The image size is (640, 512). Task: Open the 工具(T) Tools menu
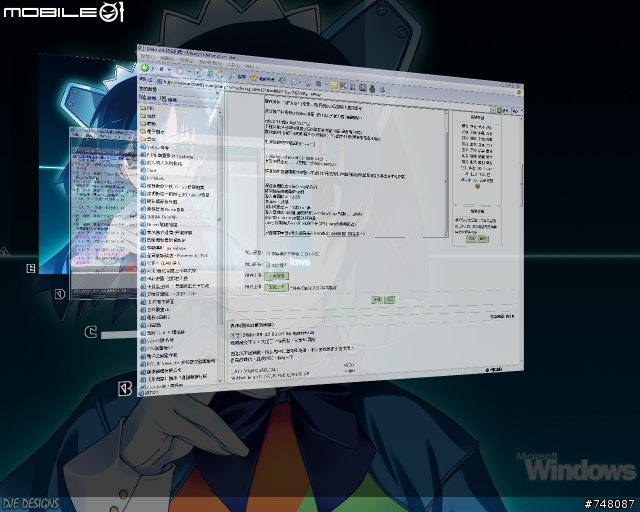[x=233, y=65]
